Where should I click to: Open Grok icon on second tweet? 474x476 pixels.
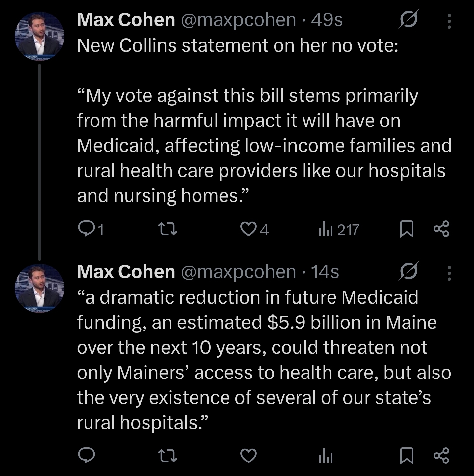(x=408, y=271)
